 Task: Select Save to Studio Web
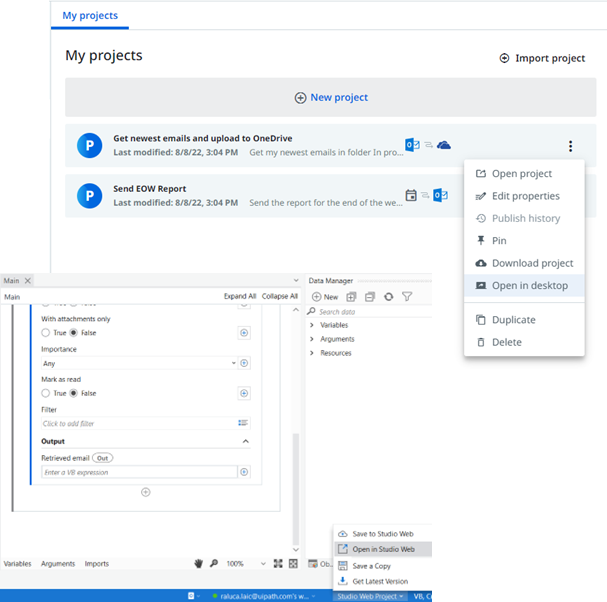tap(383, 534)
